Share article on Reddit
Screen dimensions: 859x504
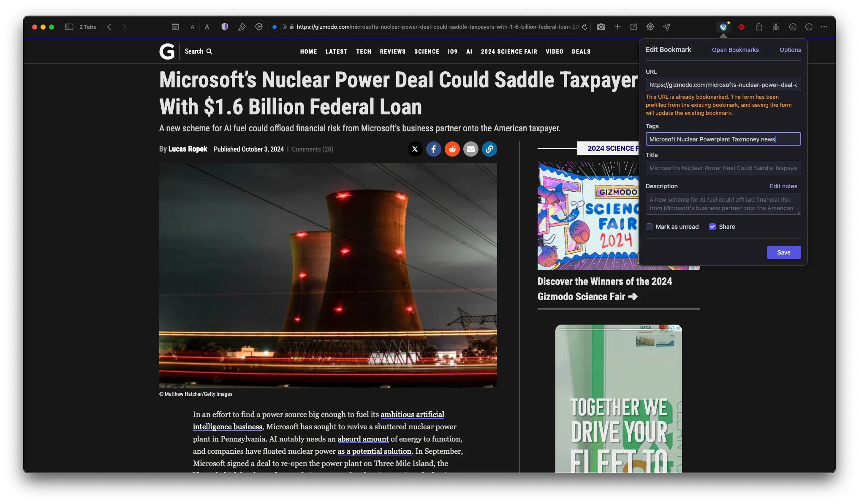click(452, 149)
